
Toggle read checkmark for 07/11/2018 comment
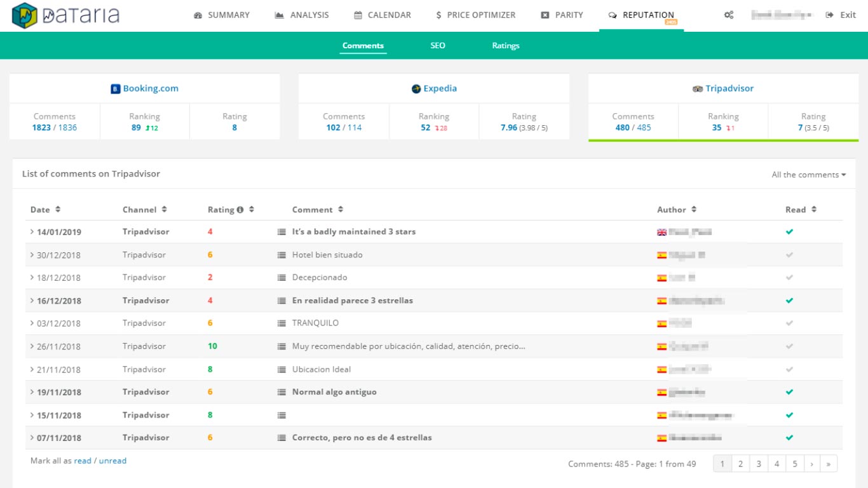point(789,438)
